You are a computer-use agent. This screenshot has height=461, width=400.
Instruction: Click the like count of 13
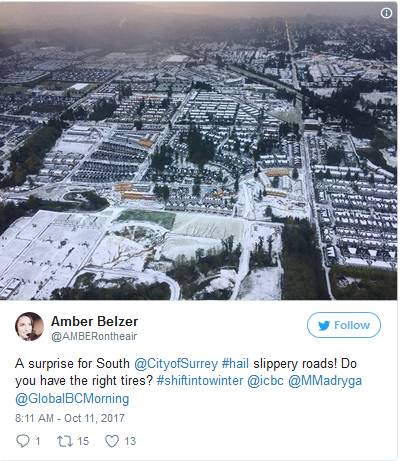(x=130, y=441)
